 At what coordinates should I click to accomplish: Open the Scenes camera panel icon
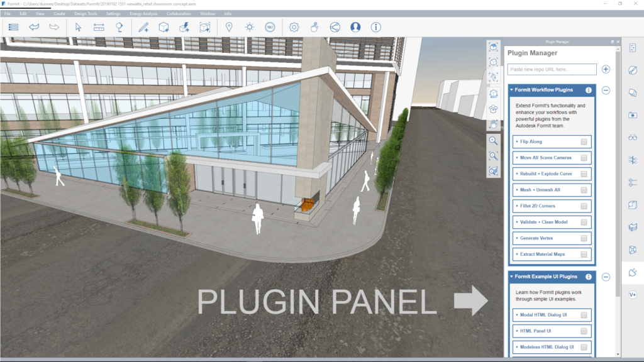[x=633, y=116]
